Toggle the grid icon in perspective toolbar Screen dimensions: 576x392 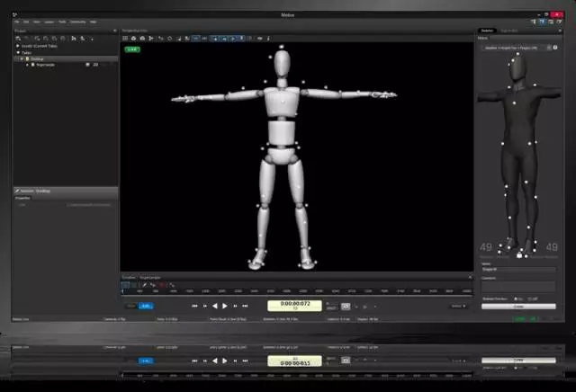[125, 38]
